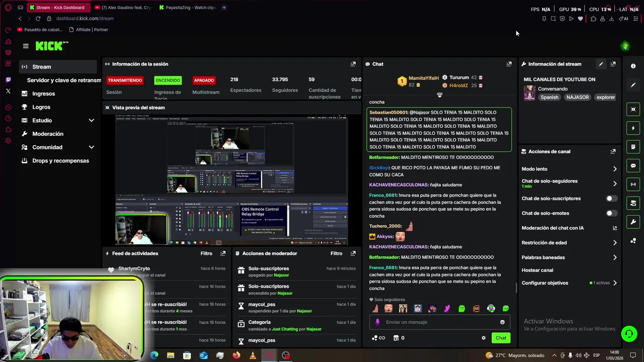Open Affiliate | Partner bookmark

coord(88,30)
